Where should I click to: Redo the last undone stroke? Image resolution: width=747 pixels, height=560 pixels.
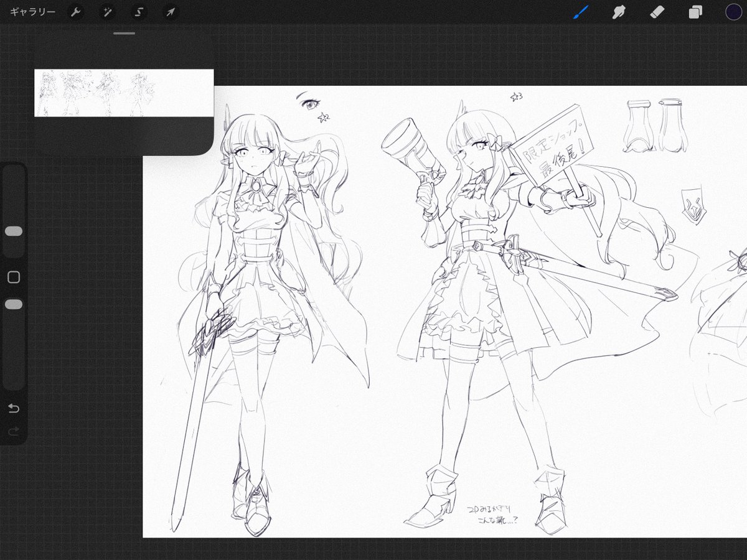14,431
